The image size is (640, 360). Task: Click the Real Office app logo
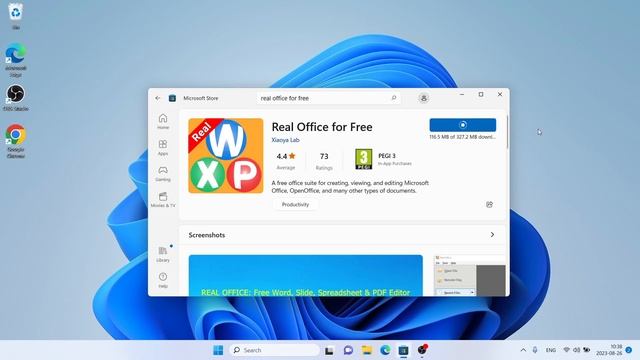click(226, 156)
